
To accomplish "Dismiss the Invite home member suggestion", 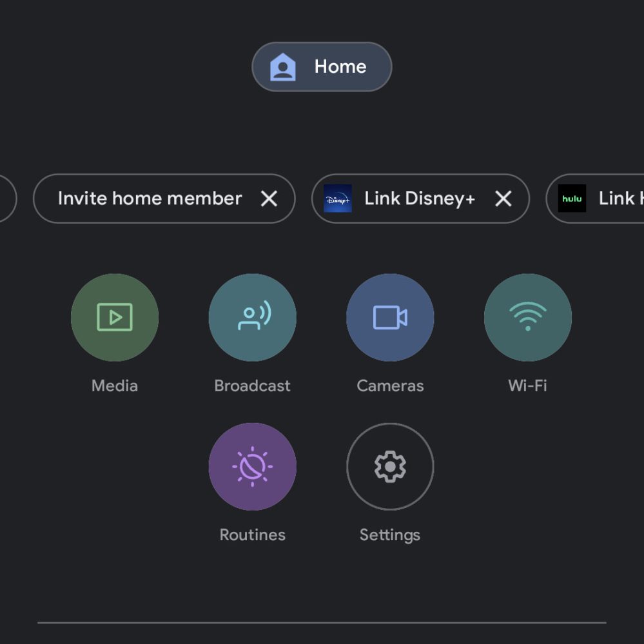I will click(x=269, y=199).
